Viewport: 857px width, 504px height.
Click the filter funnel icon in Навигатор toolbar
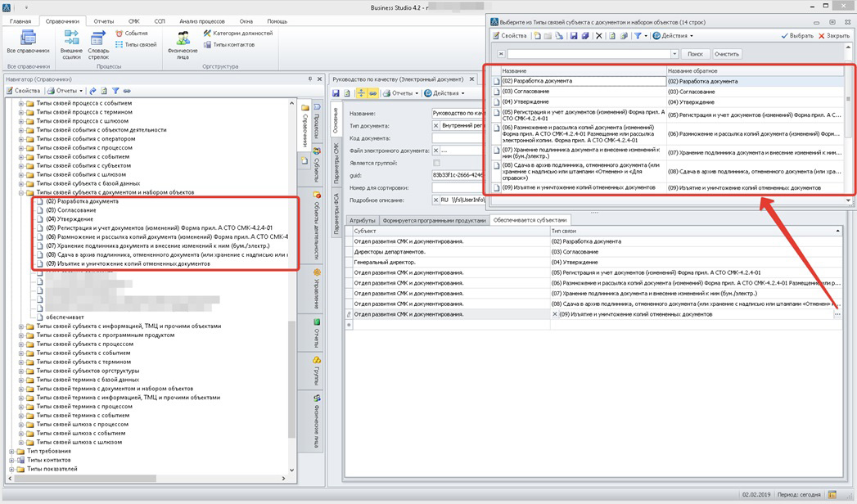(115, 91)
